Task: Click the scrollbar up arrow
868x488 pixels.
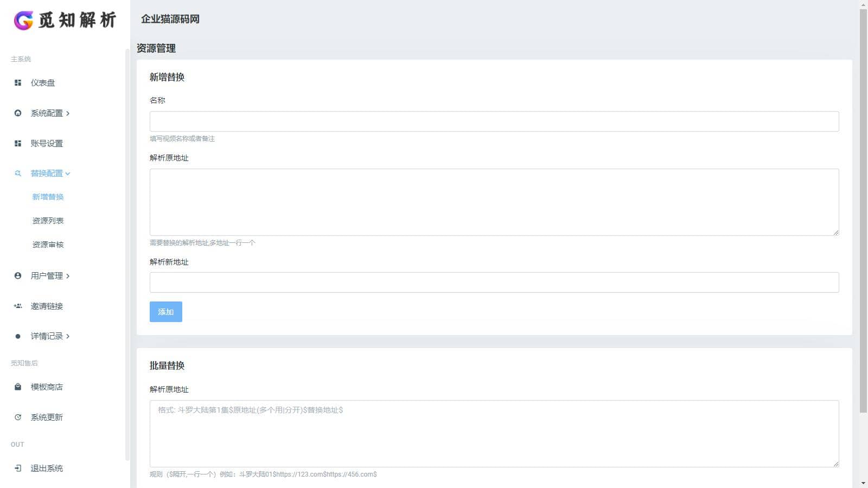Action: pos(864,4)
